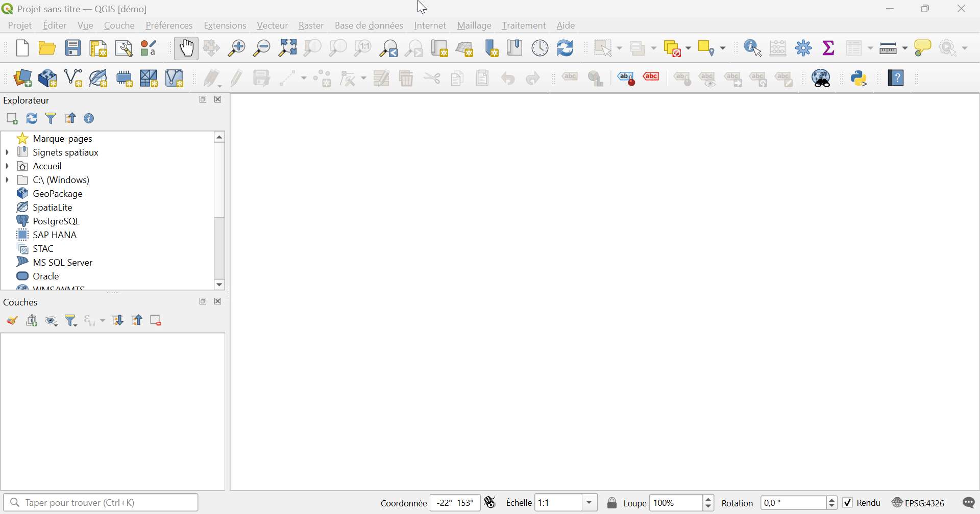Select the Pan Map hand tool
The image size is (980, 514).
click(x=186, y=48)
